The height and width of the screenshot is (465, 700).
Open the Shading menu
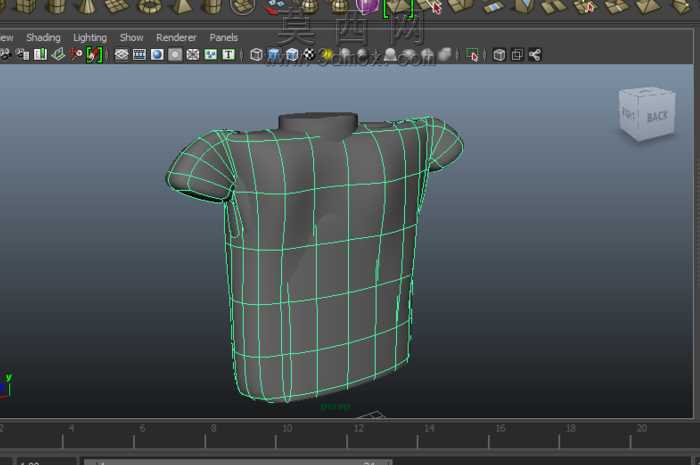(x=43, y=37)
